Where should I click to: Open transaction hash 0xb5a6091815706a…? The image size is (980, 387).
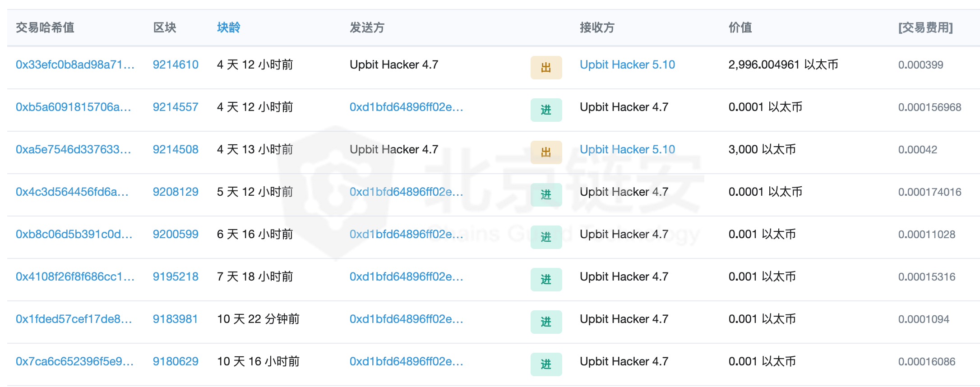(73, 107)
